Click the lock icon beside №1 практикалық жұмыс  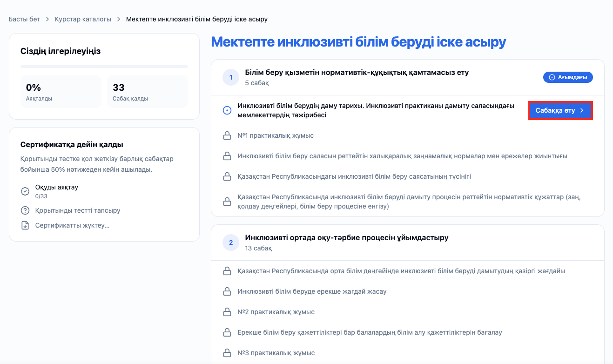pos(227,135)
